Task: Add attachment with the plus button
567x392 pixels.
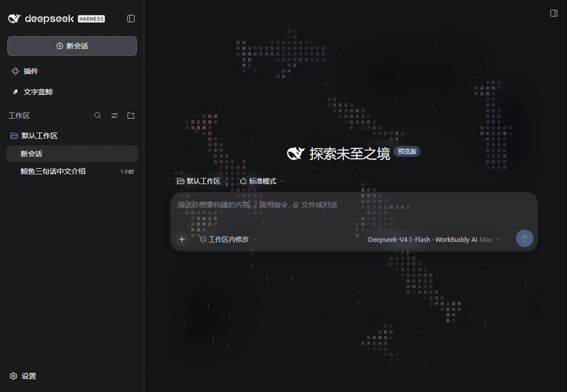Action: click(182, 239)
